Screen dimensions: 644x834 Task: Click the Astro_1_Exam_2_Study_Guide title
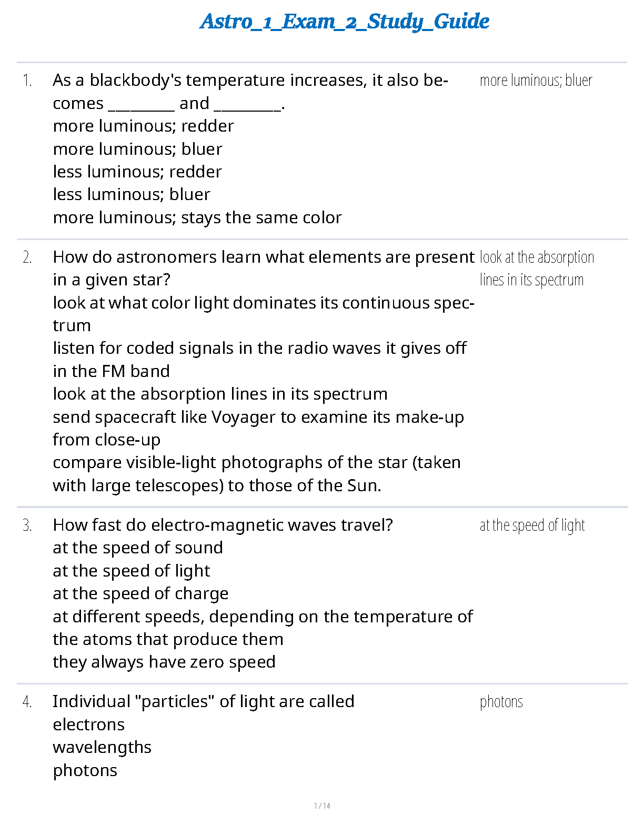tap(345, 22)
